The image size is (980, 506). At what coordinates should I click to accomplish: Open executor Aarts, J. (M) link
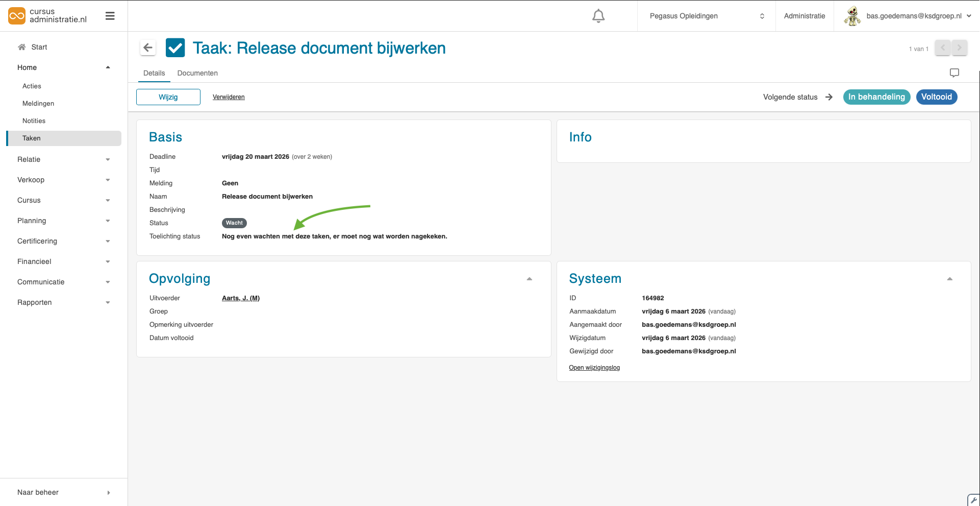(x=241, y=298)
